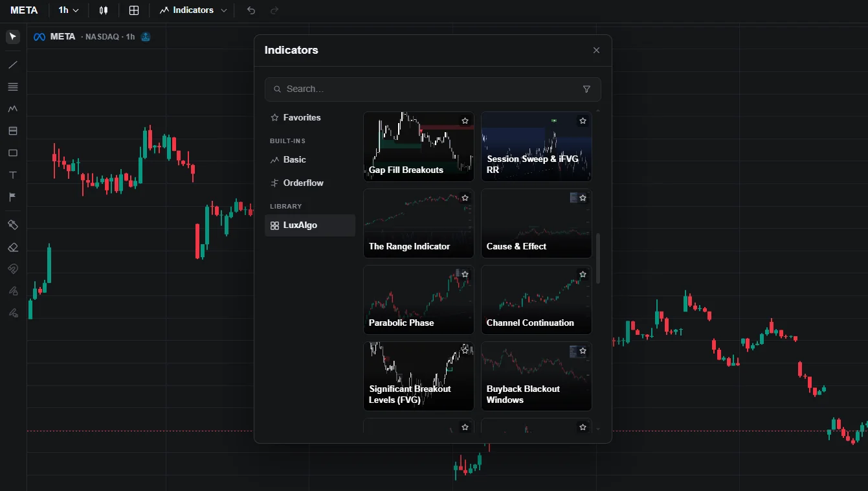
Task: Select the ruler measure tool
Action: point(13,225)
